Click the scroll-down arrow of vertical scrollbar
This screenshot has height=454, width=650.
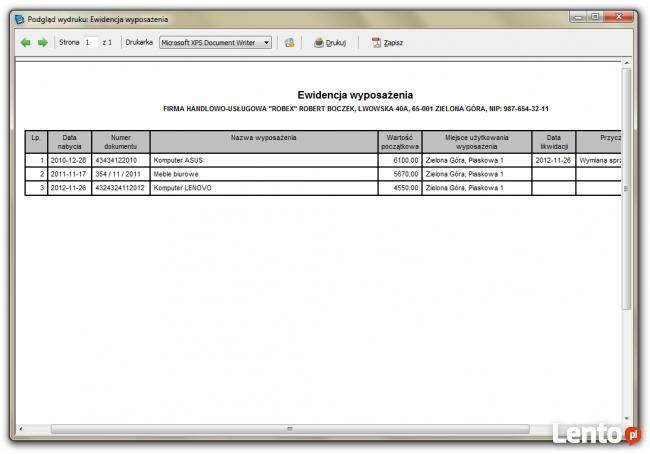(627, 418)
